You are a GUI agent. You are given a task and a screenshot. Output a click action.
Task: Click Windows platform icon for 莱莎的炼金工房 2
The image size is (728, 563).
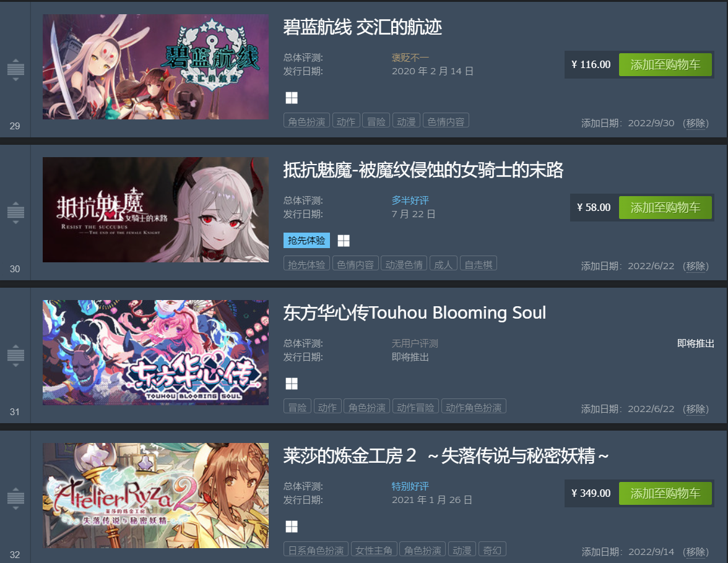291,526
